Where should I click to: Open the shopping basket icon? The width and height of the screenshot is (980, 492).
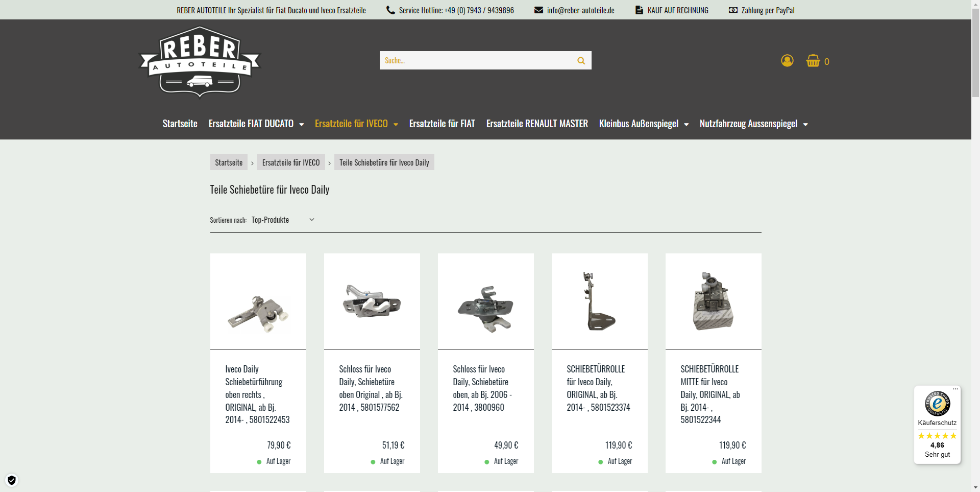[x=813, y=61]
